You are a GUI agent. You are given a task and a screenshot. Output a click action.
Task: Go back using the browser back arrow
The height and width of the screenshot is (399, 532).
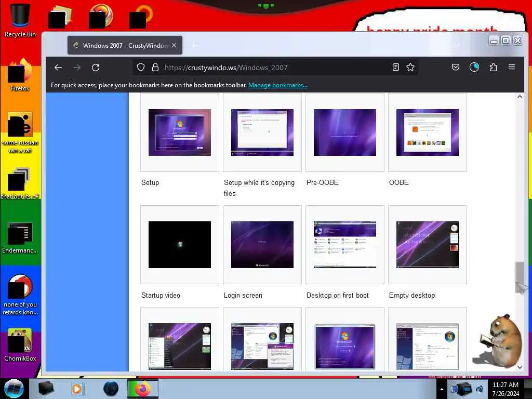point(58,68)
